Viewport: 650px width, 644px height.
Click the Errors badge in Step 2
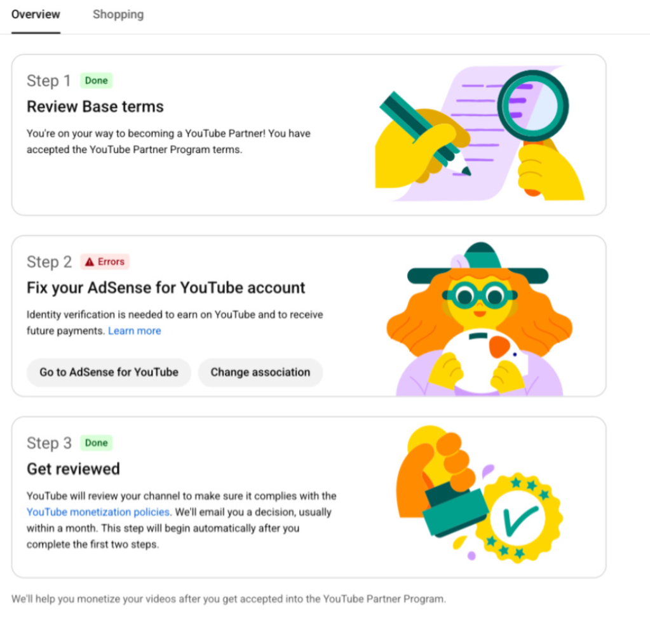pyautogui.click(x=105, y=262)
